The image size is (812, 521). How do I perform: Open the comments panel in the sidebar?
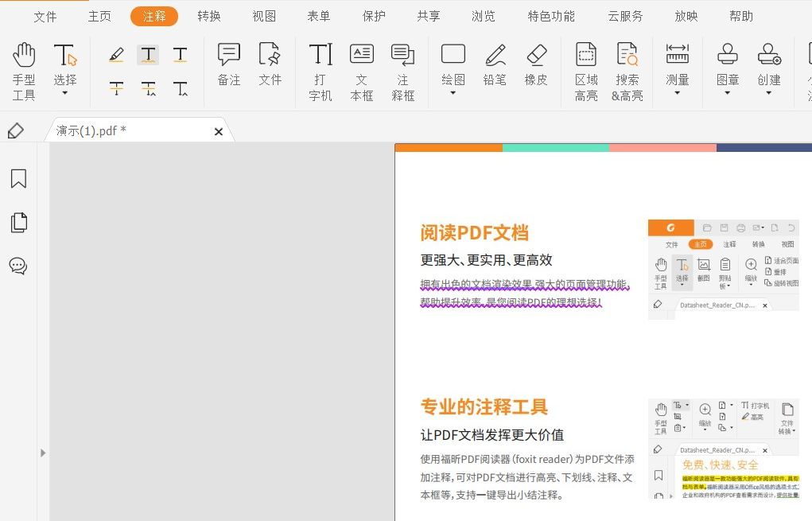[17, 266]
